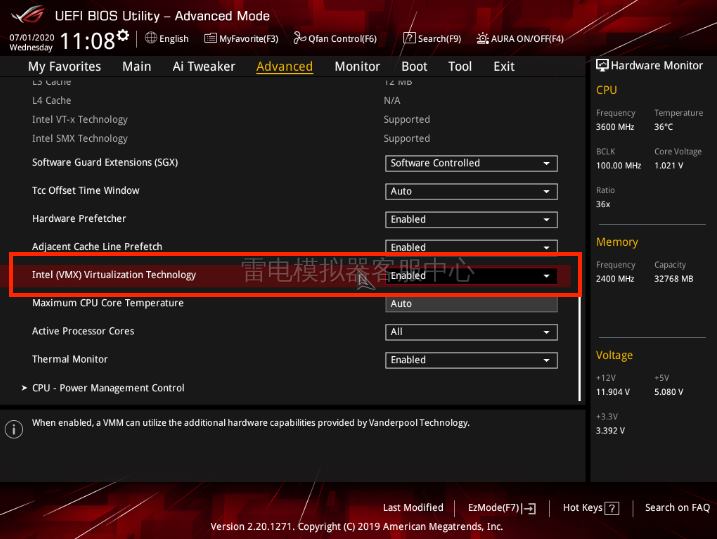Switch to Main tab
The width and height of the screenshot is (717, 539).
click(x=136, y=67)
